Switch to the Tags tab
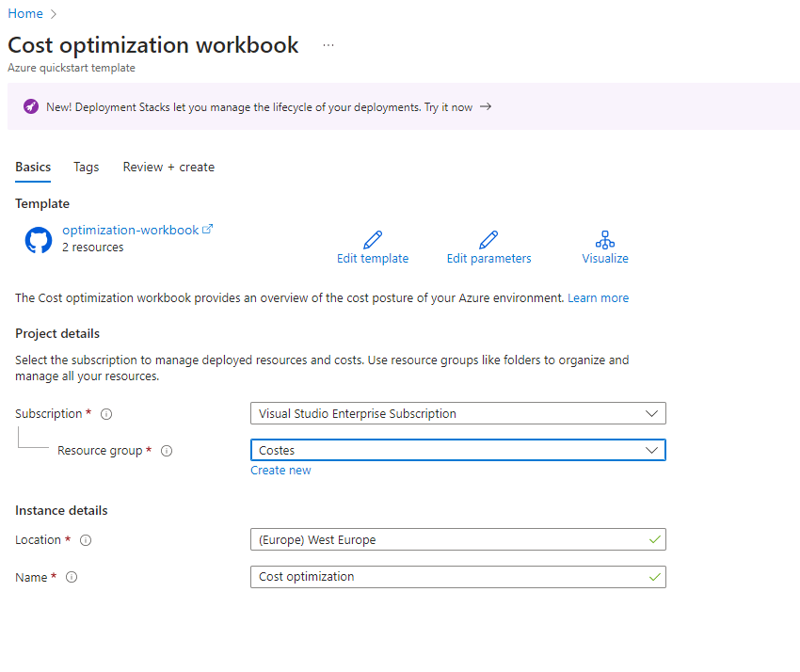The width and height of the screenshot is (800, 672). pos(86,167)
